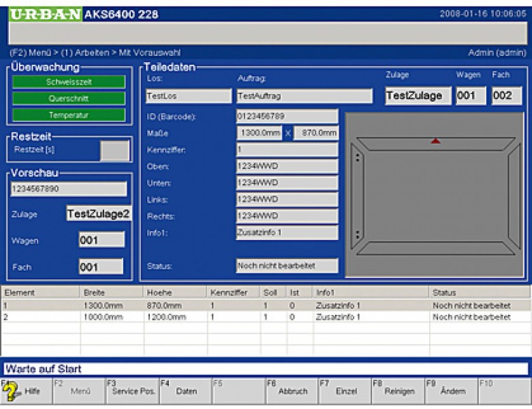The height and width of the screenshot is (409, 532).
Task: Select element row 1 in the table
Action: [266, 305]
